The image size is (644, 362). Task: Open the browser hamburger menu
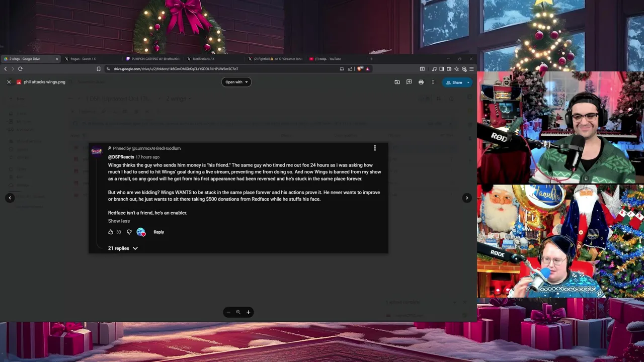(x=471, y=69)
